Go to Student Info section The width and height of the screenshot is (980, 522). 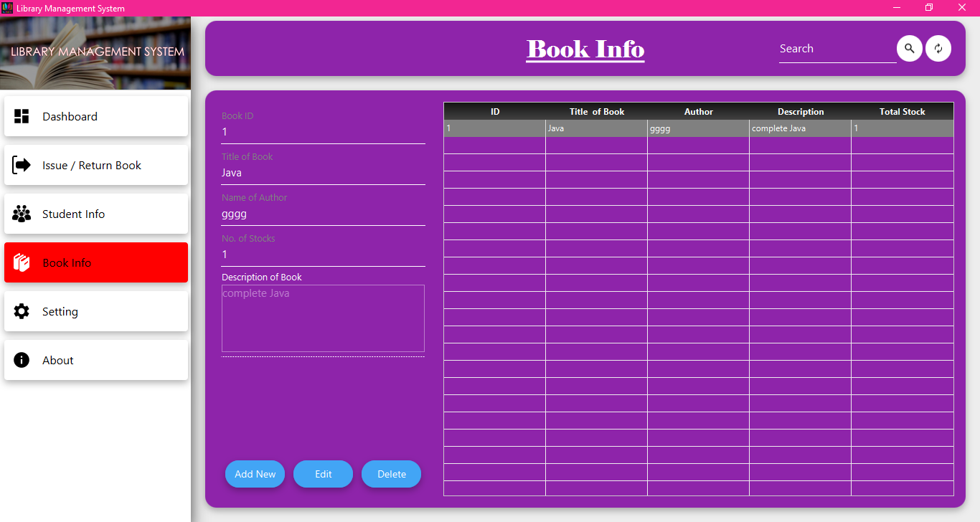(x=96, y=214)
